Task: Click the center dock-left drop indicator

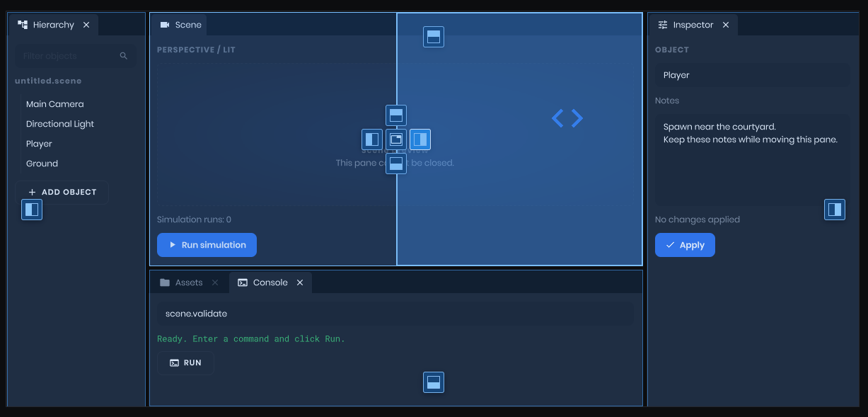Action: pyautogui.click(x=372, y=139)
